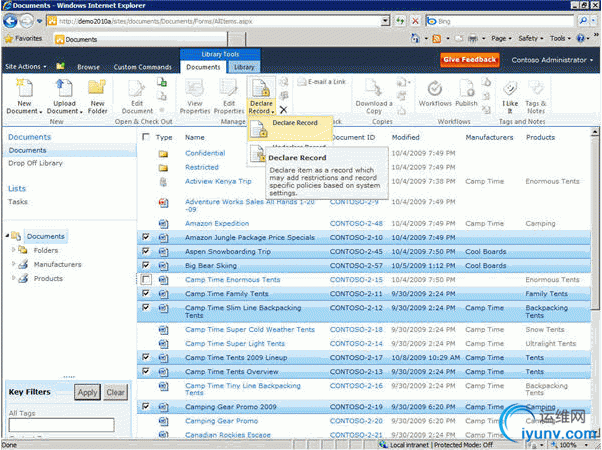Expand the Manufacturers tree node
This screenshot has height=450, width=602.
13,264
